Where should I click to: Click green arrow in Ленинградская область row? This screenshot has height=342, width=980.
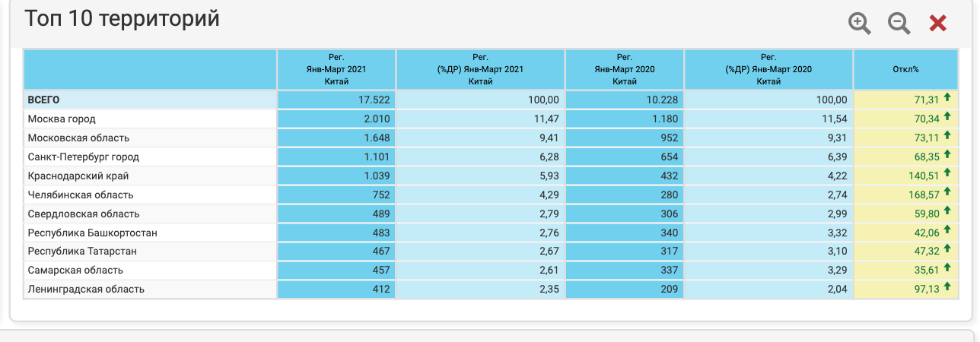[x=947, y=287]
